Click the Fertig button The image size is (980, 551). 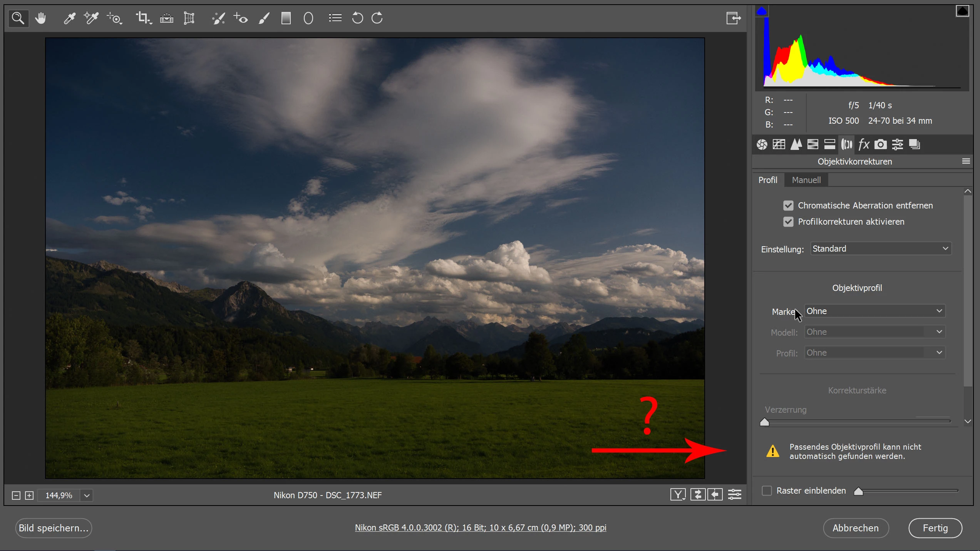coord(935,528)
